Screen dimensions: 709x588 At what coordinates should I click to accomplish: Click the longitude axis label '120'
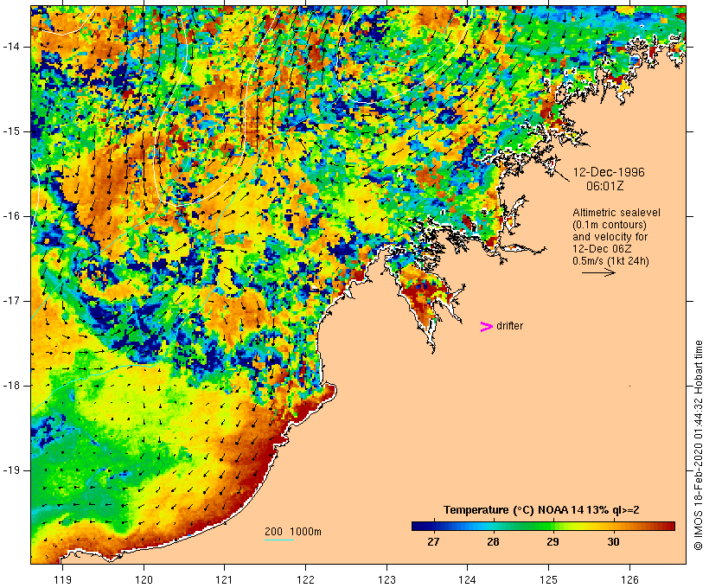pos(144,579)
